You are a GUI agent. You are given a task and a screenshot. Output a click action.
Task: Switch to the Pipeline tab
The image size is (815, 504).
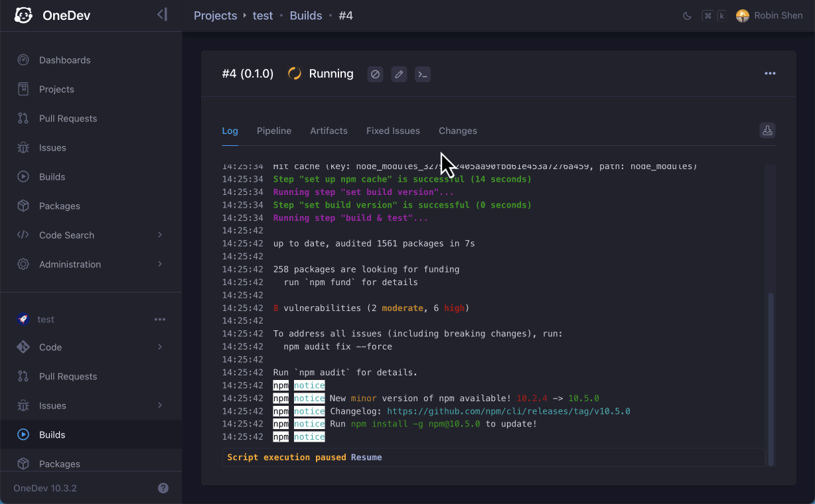(x=273, y=131)
